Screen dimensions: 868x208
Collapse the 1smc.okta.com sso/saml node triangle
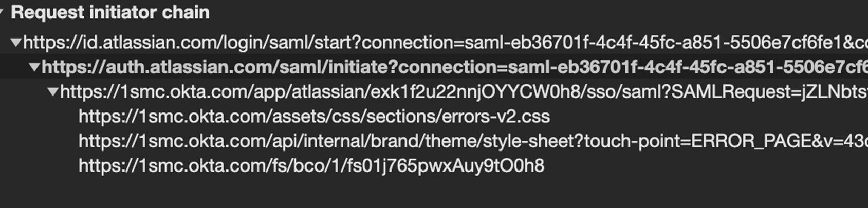click(52, 92)
